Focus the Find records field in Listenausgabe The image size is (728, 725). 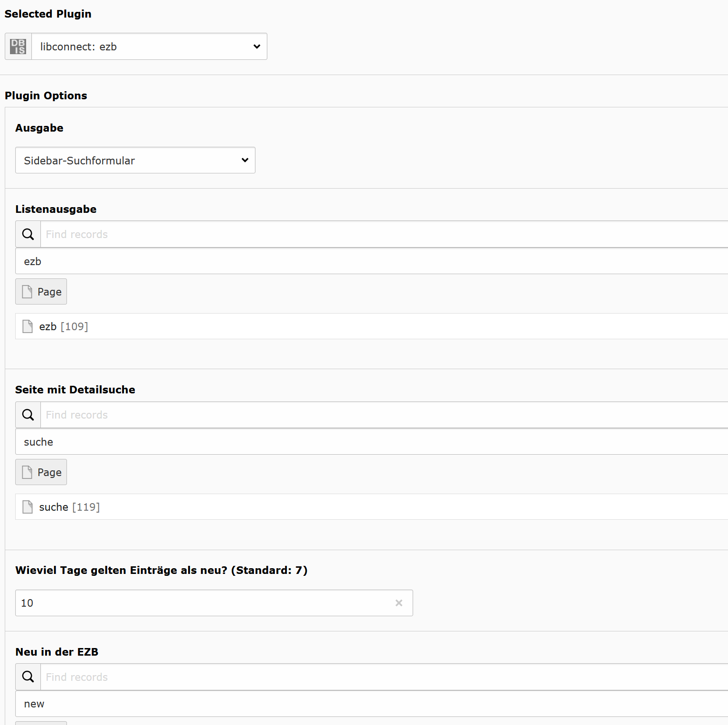pyautogui.click(x=190, y=234)
